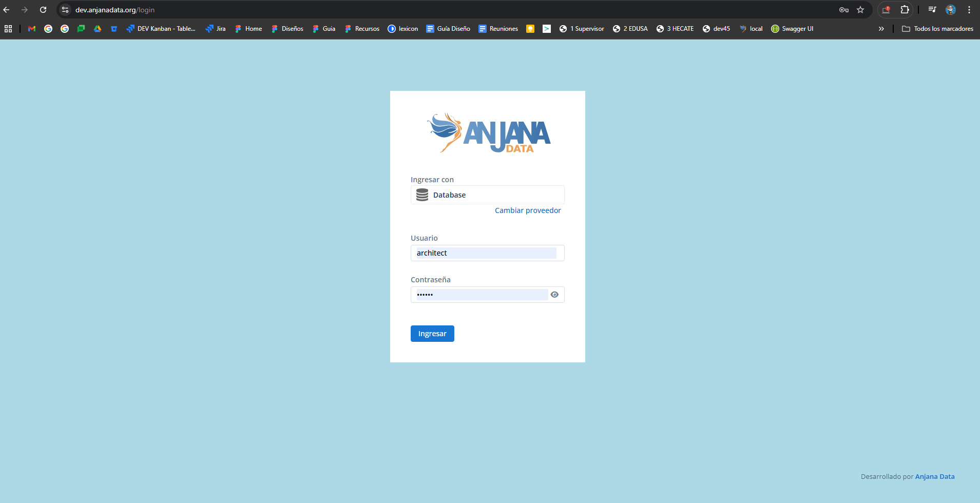Viewport: 980px width, 503px height.
Task: Open Chrome profile avatar
Action: click(x=951, y=10)
